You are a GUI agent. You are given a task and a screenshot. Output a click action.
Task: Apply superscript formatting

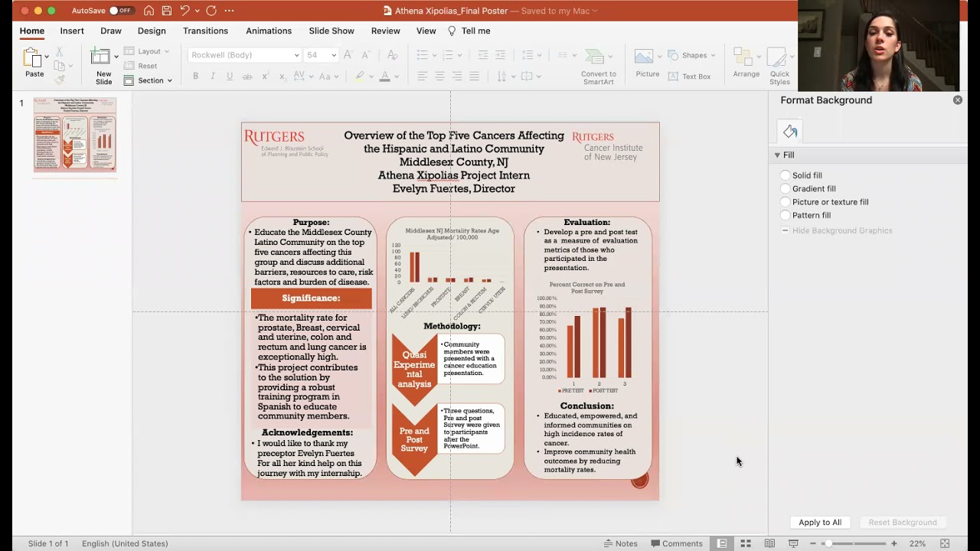[x=265, y=77]
